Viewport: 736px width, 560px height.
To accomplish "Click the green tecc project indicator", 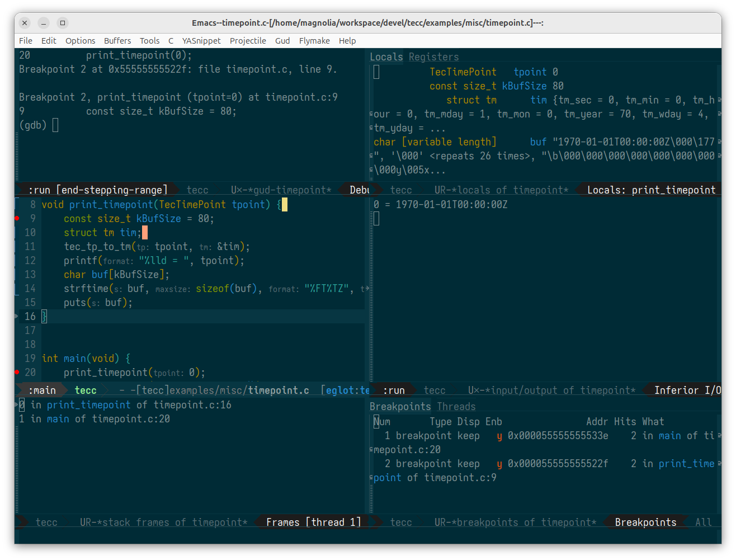I will (x=86, y=390).
